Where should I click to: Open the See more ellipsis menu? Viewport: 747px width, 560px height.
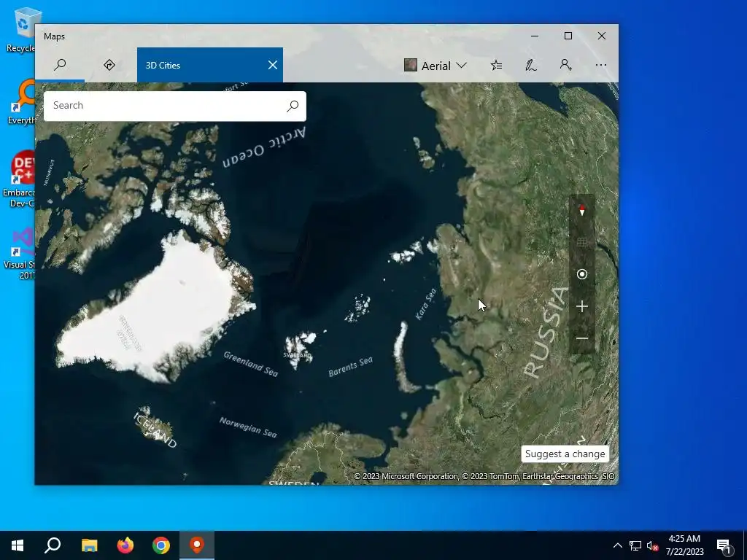click(x=601, y=65)
